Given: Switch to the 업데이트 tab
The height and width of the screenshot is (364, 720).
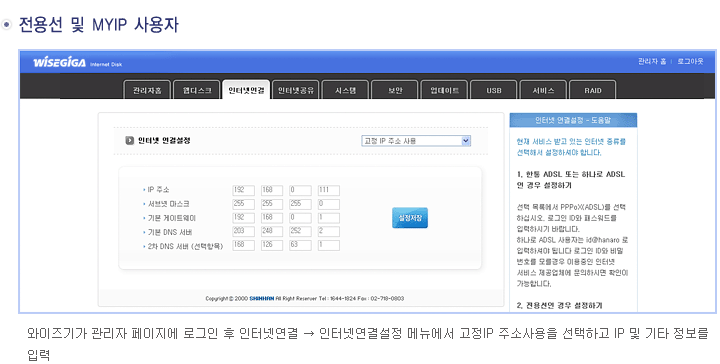Looking at the screenshot, I should tap(444, 90).
